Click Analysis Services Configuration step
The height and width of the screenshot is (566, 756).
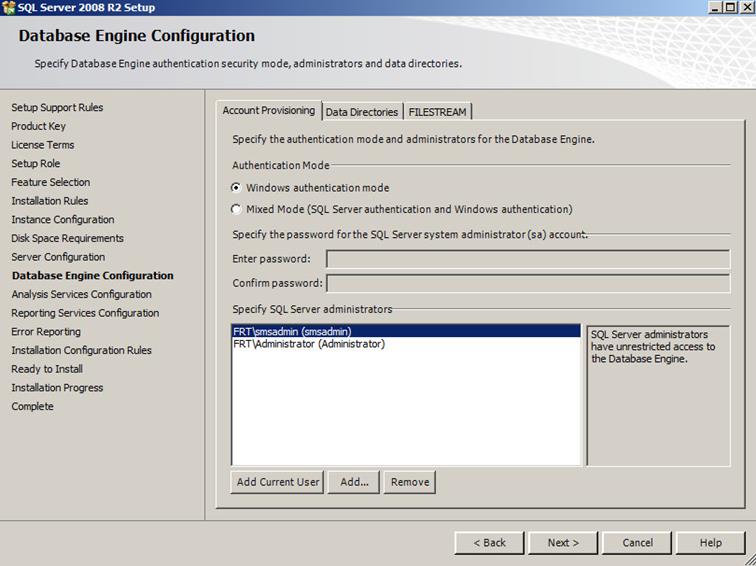click(81, 295)
